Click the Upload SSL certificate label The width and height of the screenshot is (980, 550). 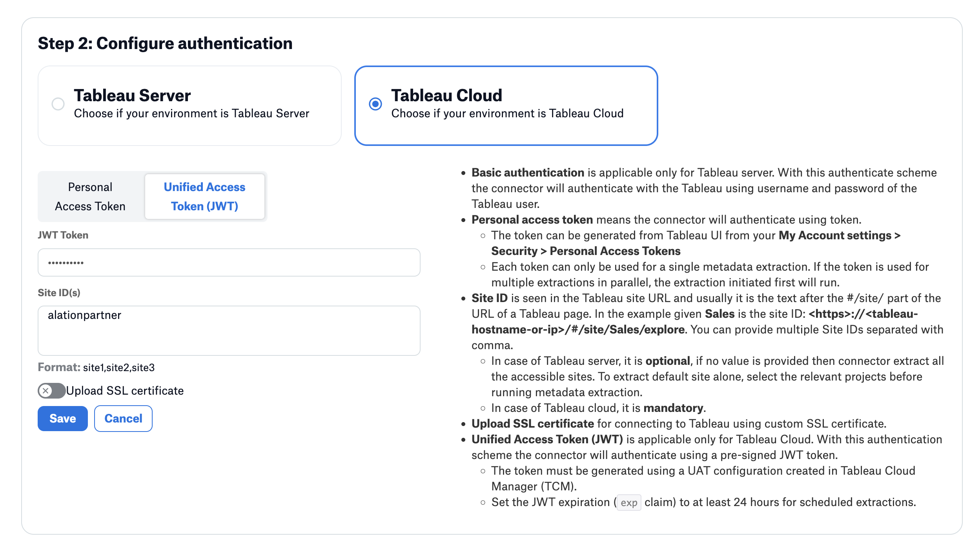[125, 391]
